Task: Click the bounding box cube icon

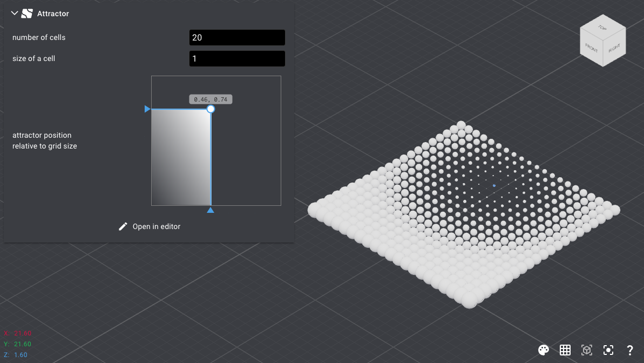Action: [586, 350]
